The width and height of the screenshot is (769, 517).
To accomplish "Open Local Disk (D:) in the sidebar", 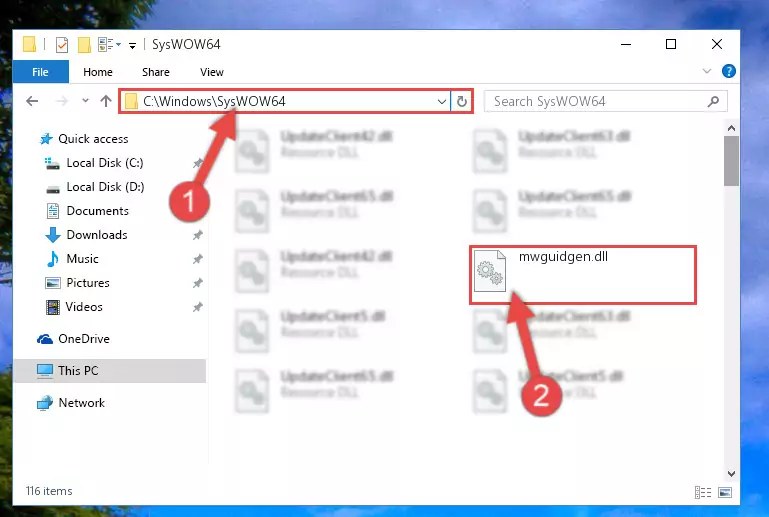I will [x=105, y=187].
